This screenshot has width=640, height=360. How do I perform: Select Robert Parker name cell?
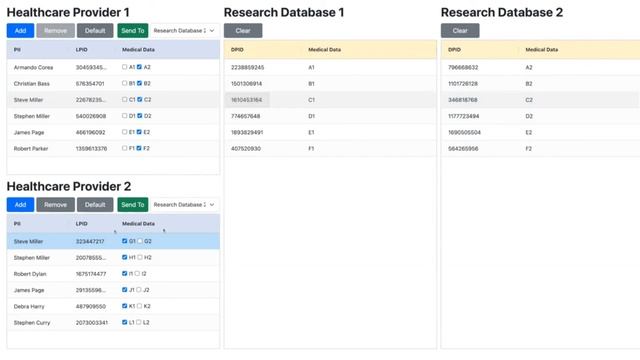coord(31,149)
